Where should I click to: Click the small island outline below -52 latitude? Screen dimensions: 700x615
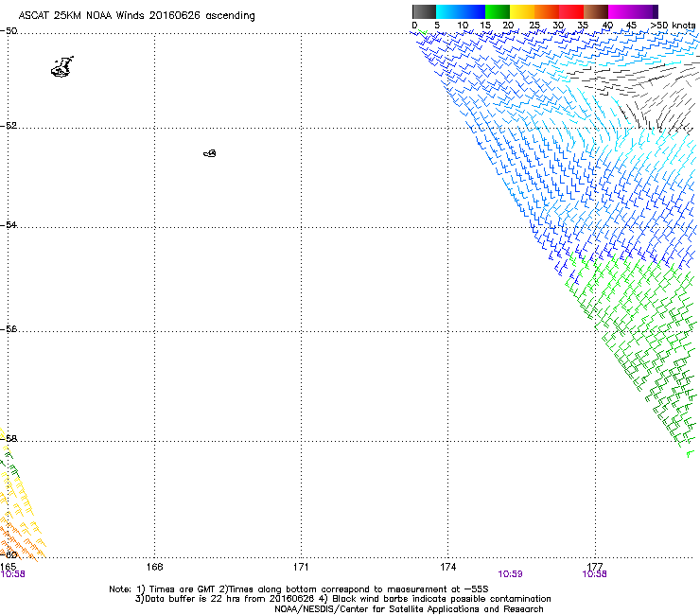[x=210, y=153]
